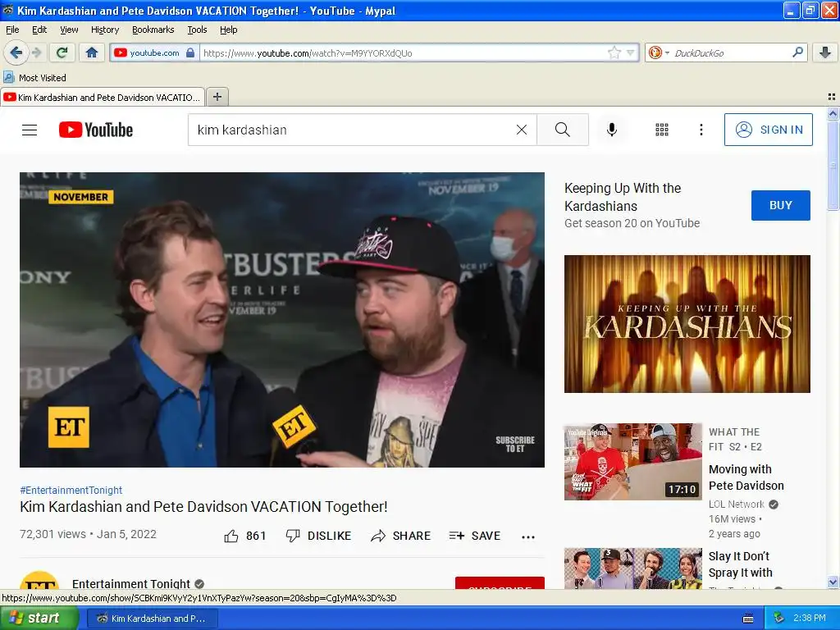
Task: Open the Downloads arrow button
Action: (825, 52)
